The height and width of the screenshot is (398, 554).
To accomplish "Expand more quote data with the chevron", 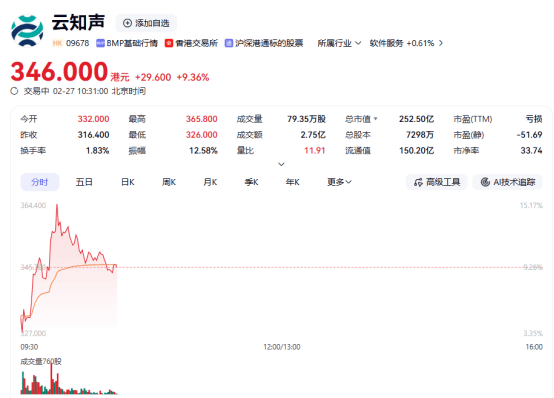I will [x=281, y=164].
